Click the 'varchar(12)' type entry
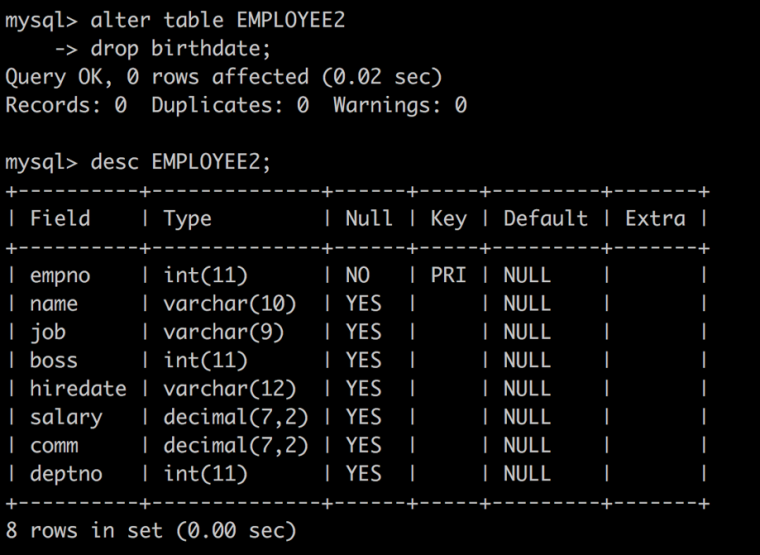 coord(230,389)
